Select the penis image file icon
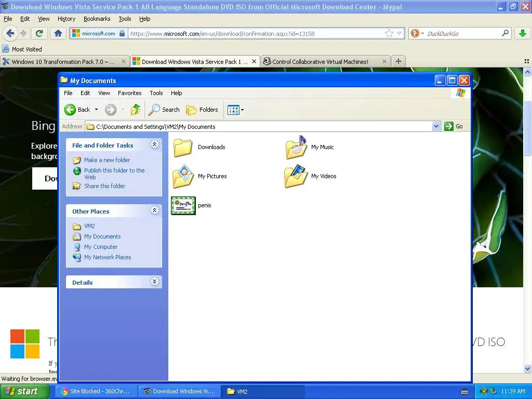 [183, 205]
